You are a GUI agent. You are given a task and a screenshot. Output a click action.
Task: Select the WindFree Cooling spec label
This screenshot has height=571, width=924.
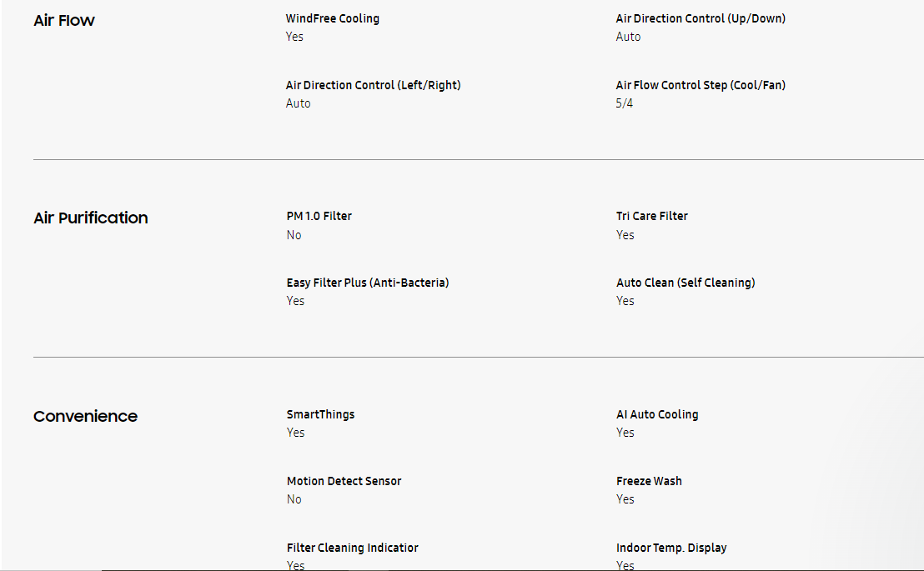[x=332, y=18]
